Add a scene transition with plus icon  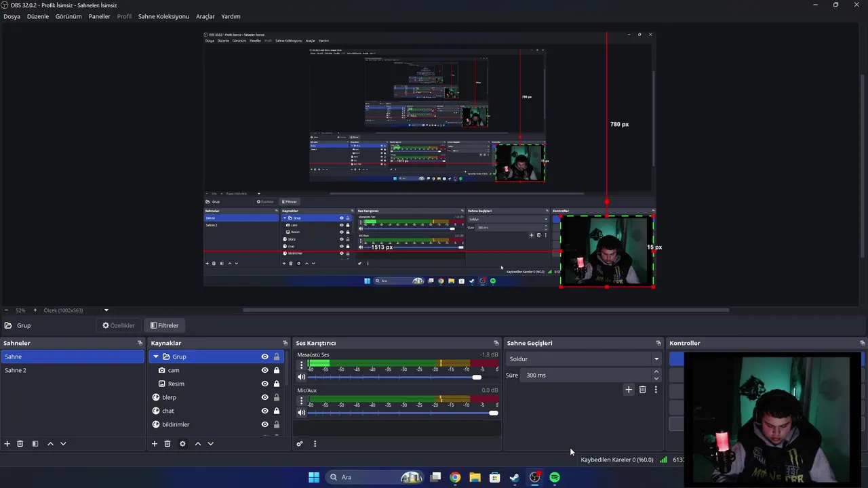pos(629,390)
